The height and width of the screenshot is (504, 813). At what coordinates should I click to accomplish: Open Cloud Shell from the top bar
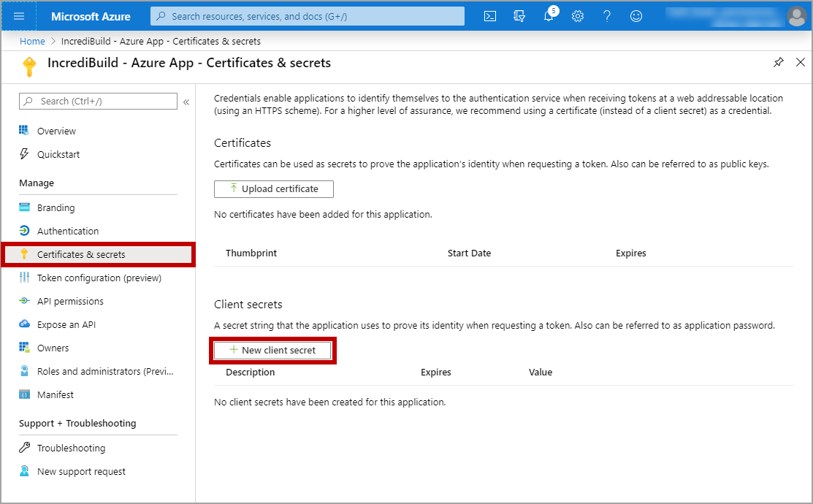coord(489,16)
